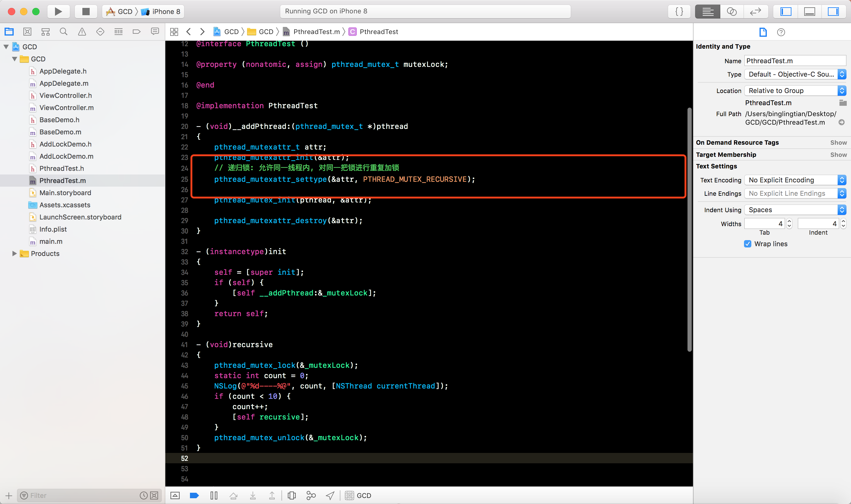Toggle the Navigator panel visibility

click(x=786, y=12)
